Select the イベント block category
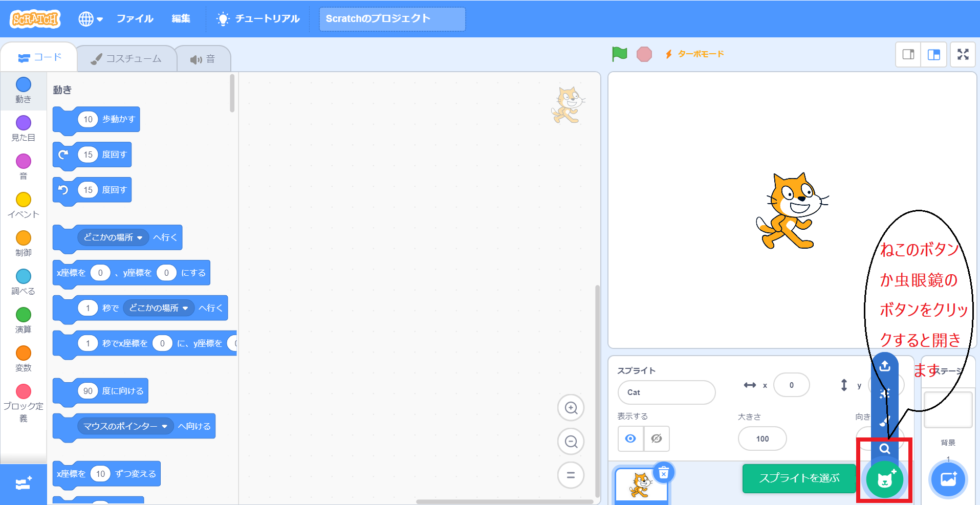The height and width of the screenshot is (505, 980). [24, 205]
